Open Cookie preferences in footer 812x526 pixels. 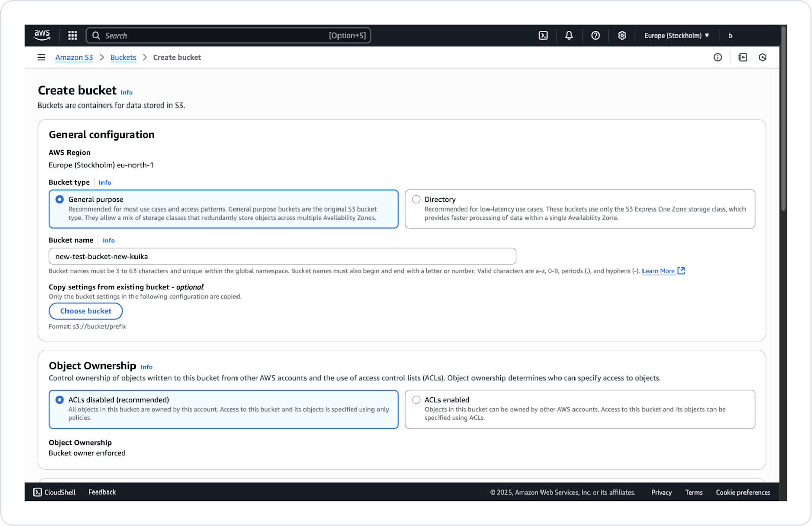pyautogui.click(x=743, y=492)
